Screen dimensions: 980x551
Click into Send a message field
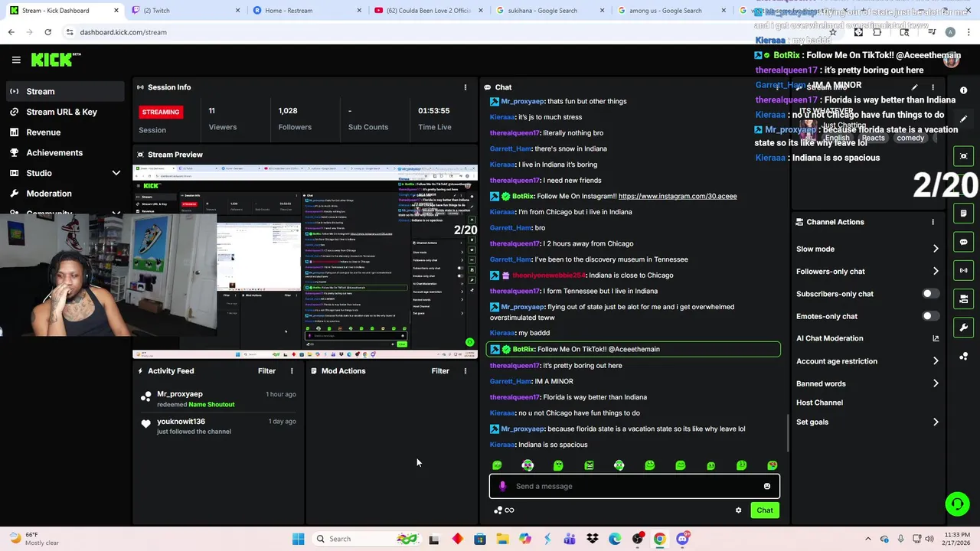pos(634,486)
